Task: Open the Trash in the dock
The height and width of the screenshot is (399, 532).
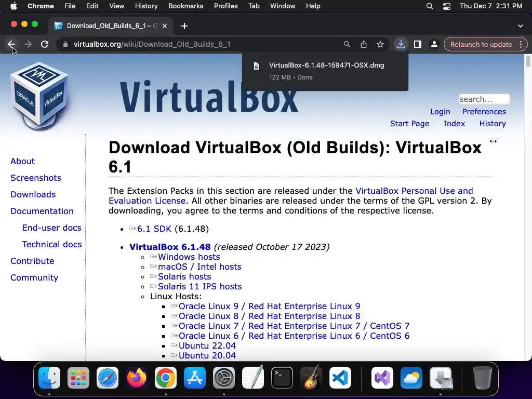Action: click(x=483, y=378)
